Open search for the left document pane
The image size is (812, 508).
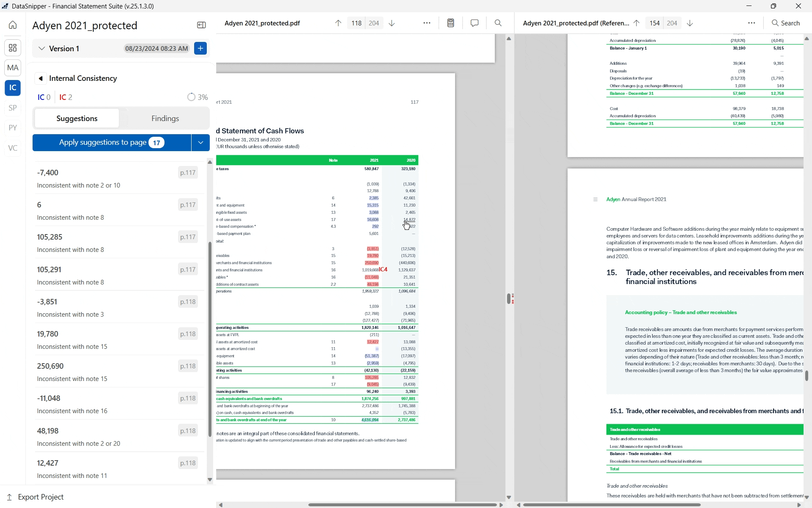[498, 23]
